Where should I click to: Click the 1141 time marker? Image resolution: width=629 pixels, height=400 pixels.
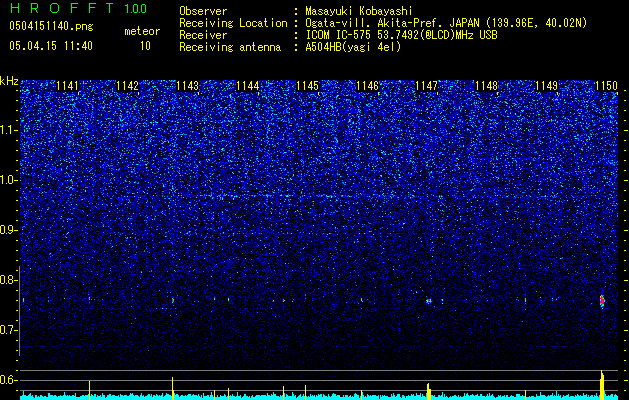tap(67, 86)
